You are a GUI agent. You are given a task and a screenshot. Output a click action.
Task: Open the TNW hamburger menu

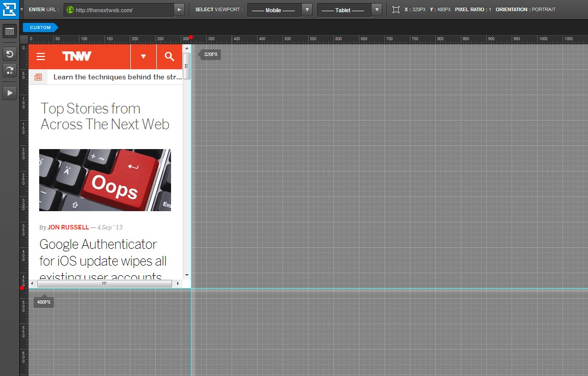tap(41, 56)
